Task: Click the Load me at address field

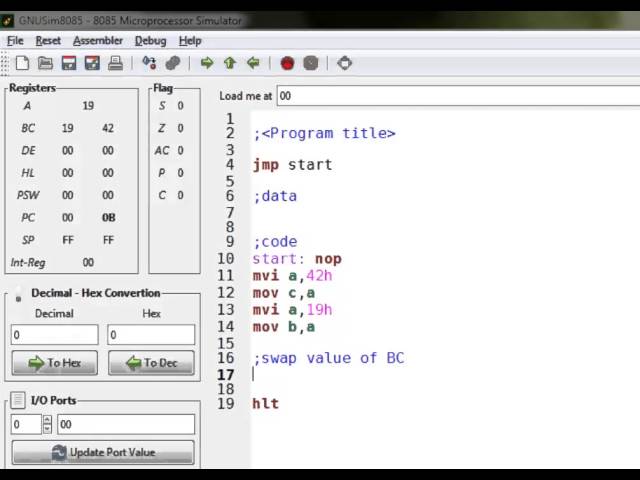Action: 458,96
